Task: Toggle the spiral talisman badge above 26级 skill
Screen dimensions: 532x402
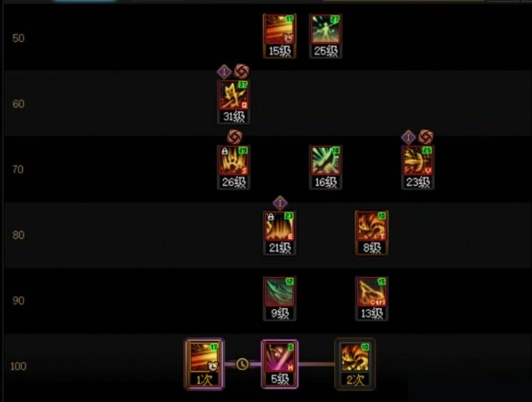Action: [x=234, y=137]
